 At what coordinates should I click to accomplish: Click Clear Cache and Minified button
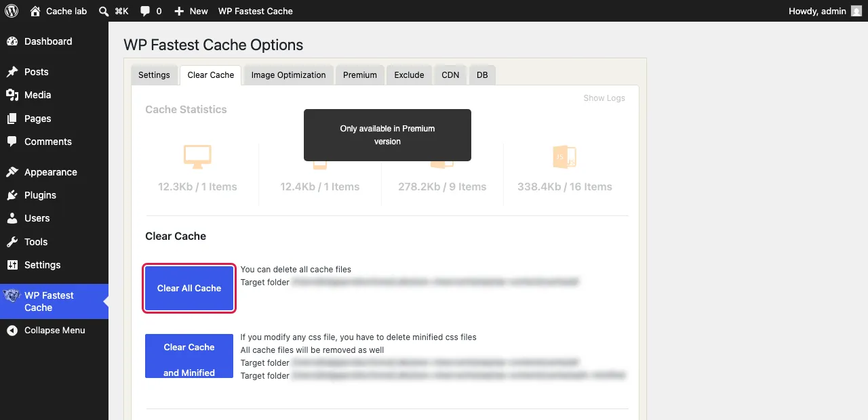[189, 356]
